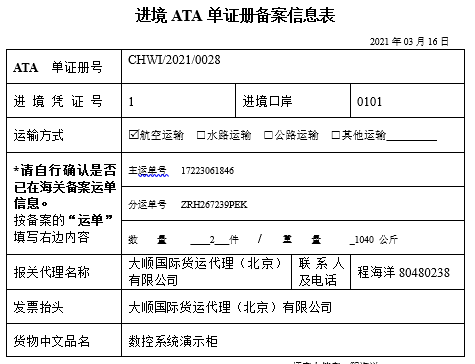Screen dimensions: 475x364
Task: Check the 其他运输 checkbox
Action: coord(336,135)
